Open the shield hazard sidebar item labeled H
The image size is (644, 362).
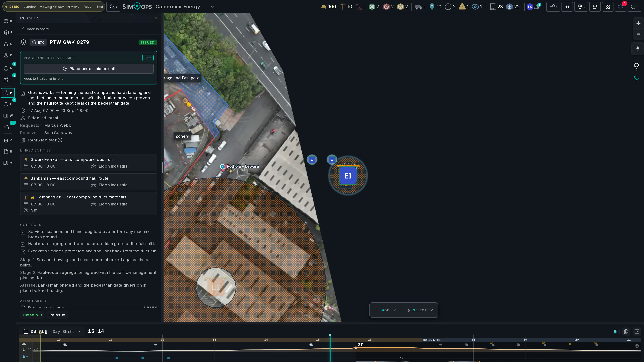coord(8,104)
